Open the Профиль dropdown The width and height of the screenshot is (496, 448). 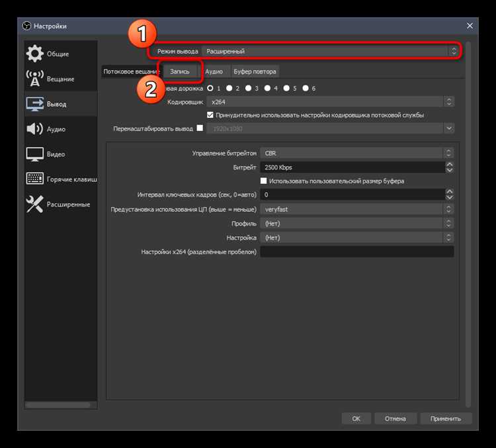(357, 224)
